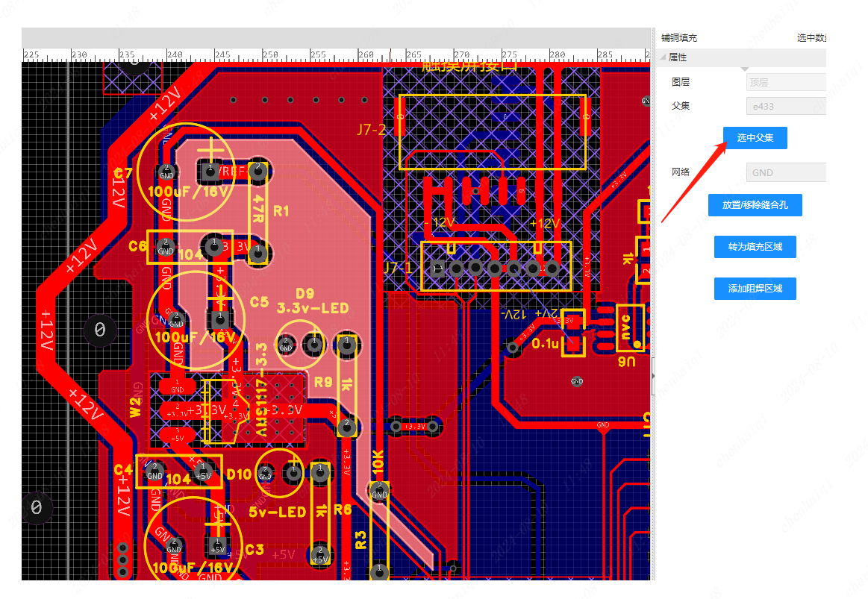Click the 250 mark on the horizontal ruler
Screen dimensions: 868x599
tap(263, 55)
